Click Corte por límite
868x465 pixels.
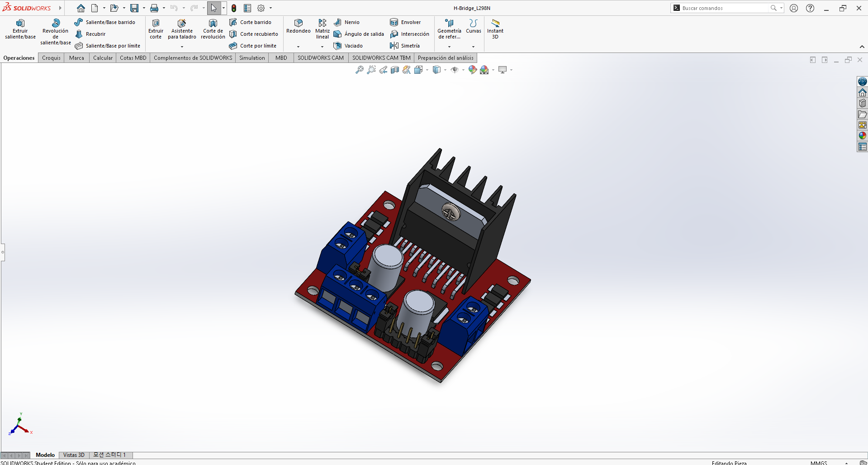click(252, 46)
